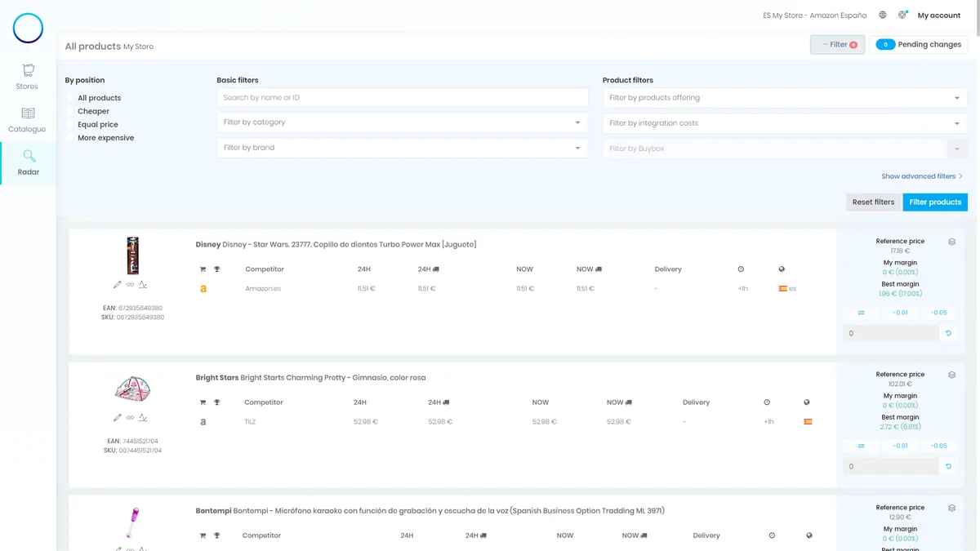Open the Catalogue section in sidebar
Viewport: 980px width, 551px height.
click(x=28, y=120)
